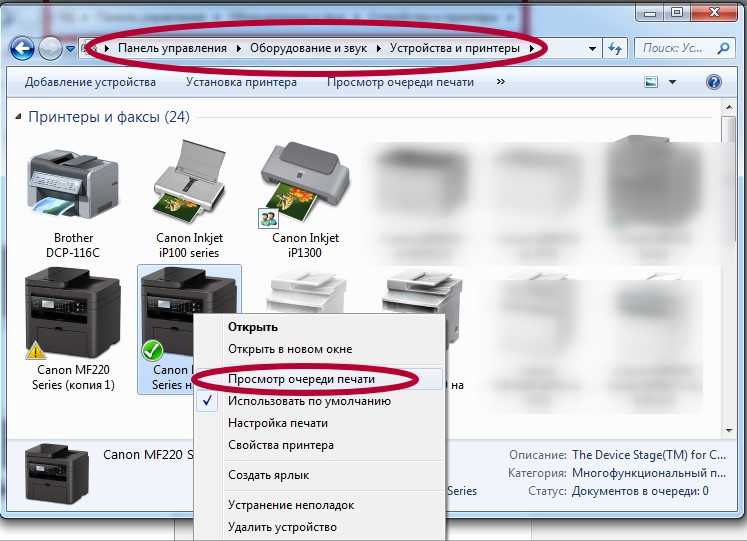Click the vertical scrollbar up arrow

728,108
